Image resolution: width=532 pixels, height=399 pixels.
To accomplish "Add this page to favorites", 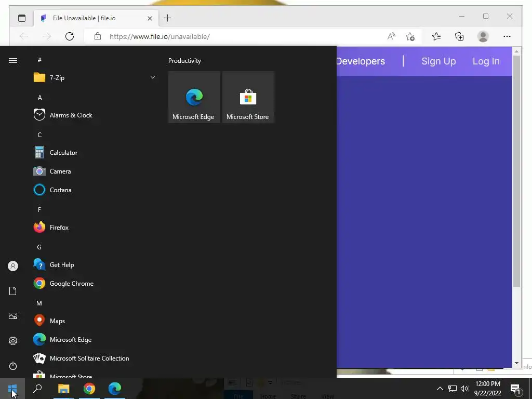I will coord(410,36).
